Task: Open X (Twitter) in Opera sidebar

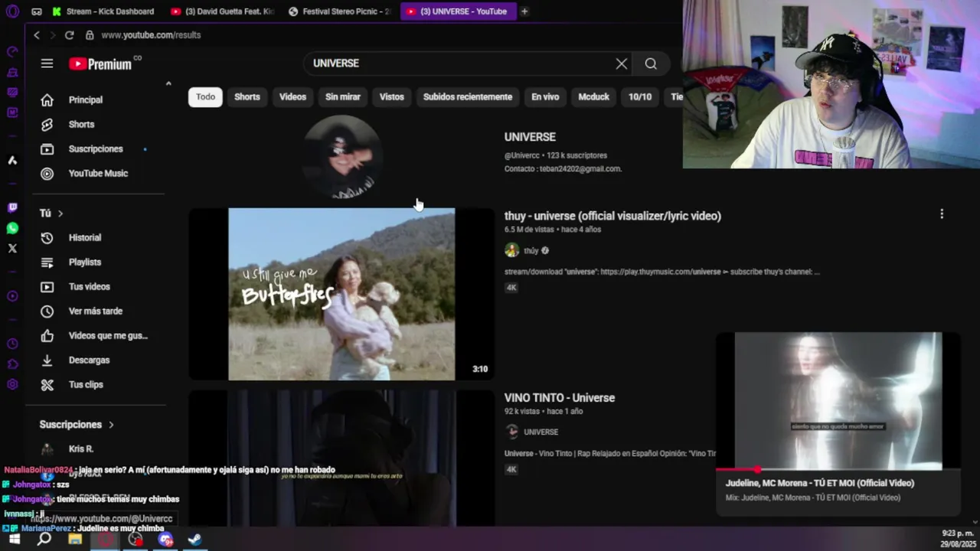Action: [x=12, y=248]
